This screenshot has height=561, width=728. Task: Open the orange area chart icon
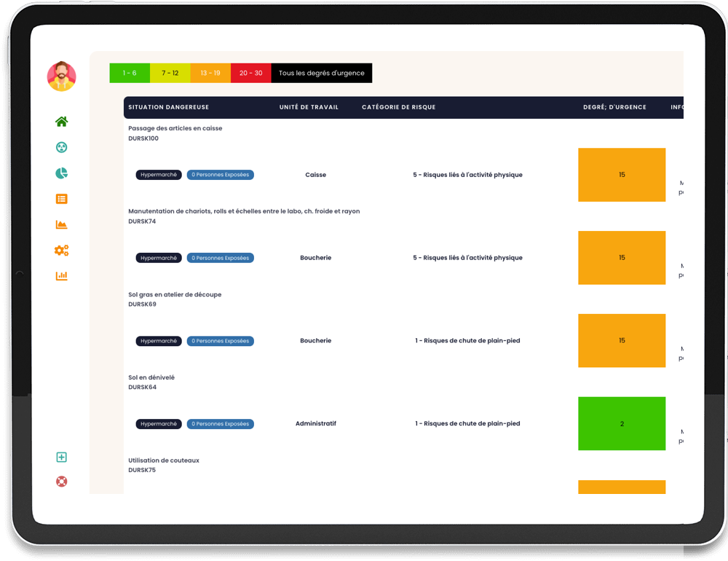click(62, 224)
